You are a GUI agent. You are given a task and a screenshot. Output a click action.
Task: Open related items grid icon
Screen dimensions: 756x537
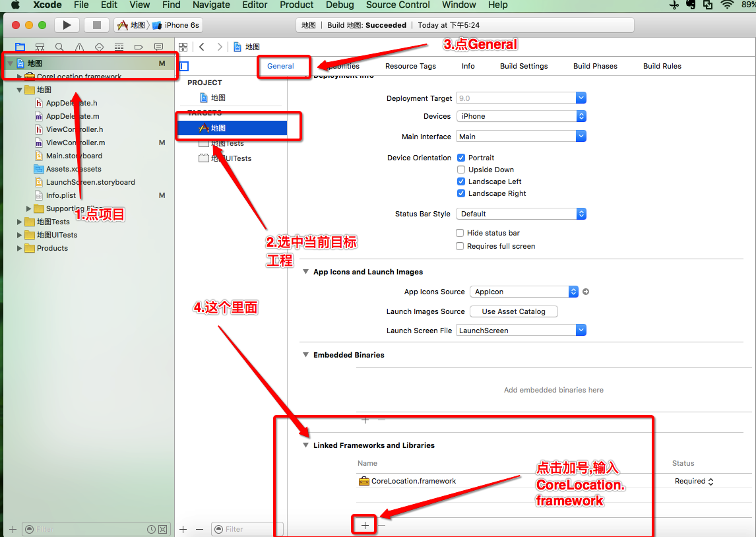[x=183, y=47]
